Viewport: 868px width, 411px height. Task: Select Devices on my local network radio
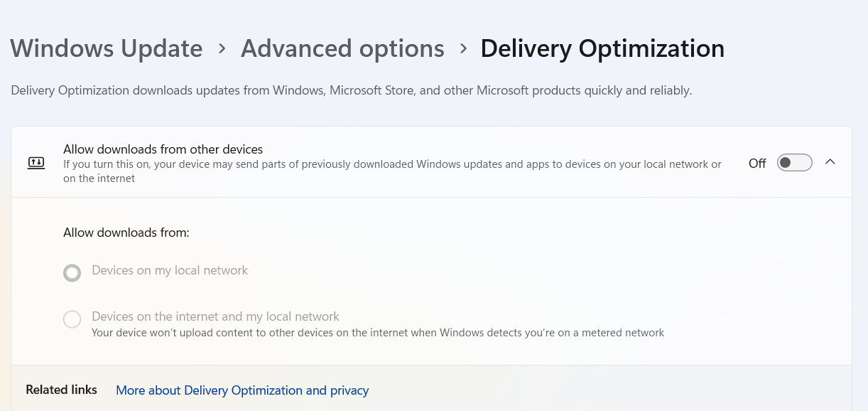tap(72, 272)
